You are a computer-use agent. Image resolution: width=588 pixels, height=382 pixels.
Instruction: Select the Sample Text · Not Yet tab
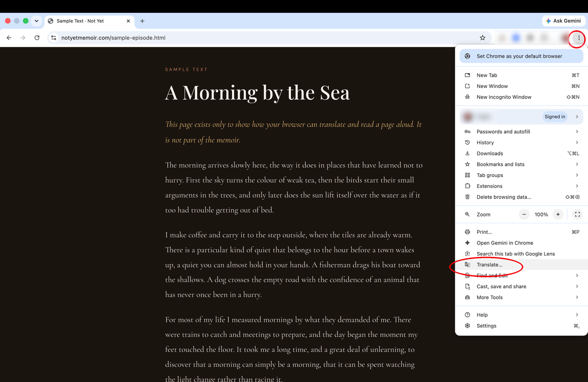pos(89,21)
